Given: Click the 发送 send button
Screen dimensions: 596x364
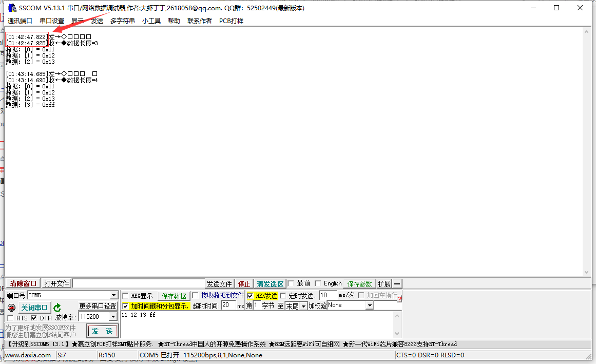Looking at the screenshot, I should click(102, 331).
